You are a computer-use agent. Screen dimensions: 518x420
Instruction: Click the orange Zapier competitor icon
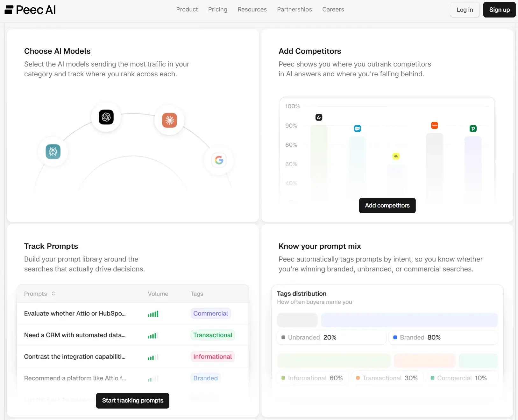[434, 125]
